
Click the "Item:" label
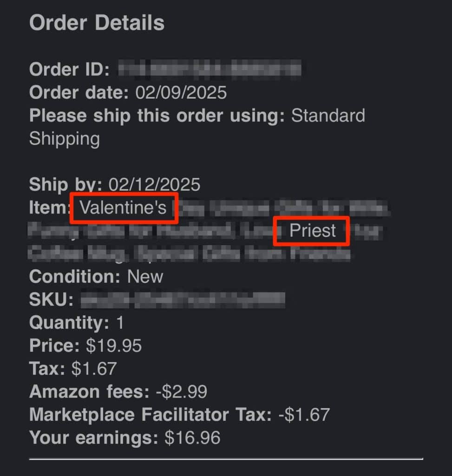pyautogui.click(x=49, y=208)
